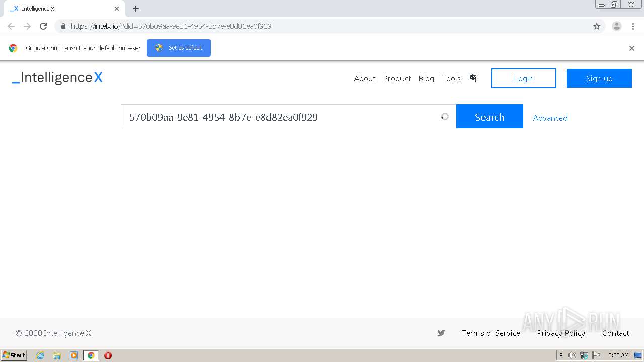644x362 pixels.
Task: Open Action Center flag icon
Action: pos(596,355)
